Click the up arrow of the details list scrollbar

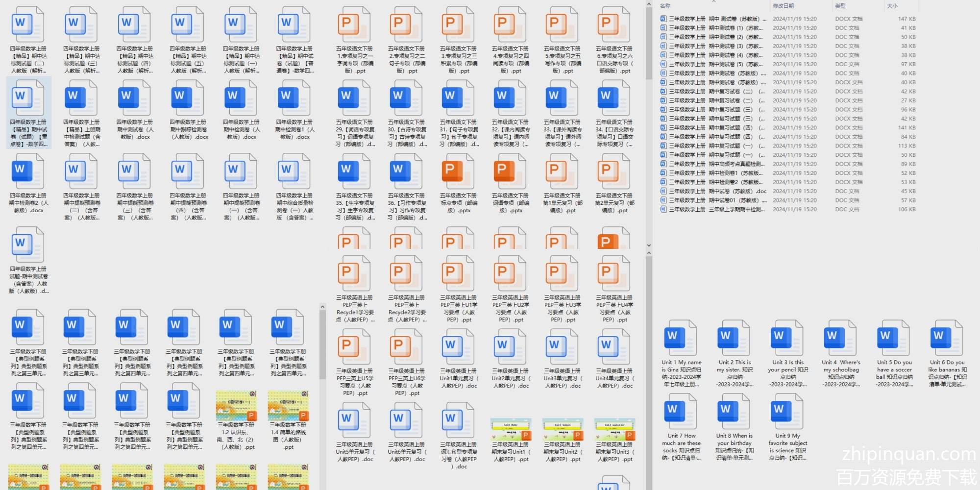click(x=649, y=3)
